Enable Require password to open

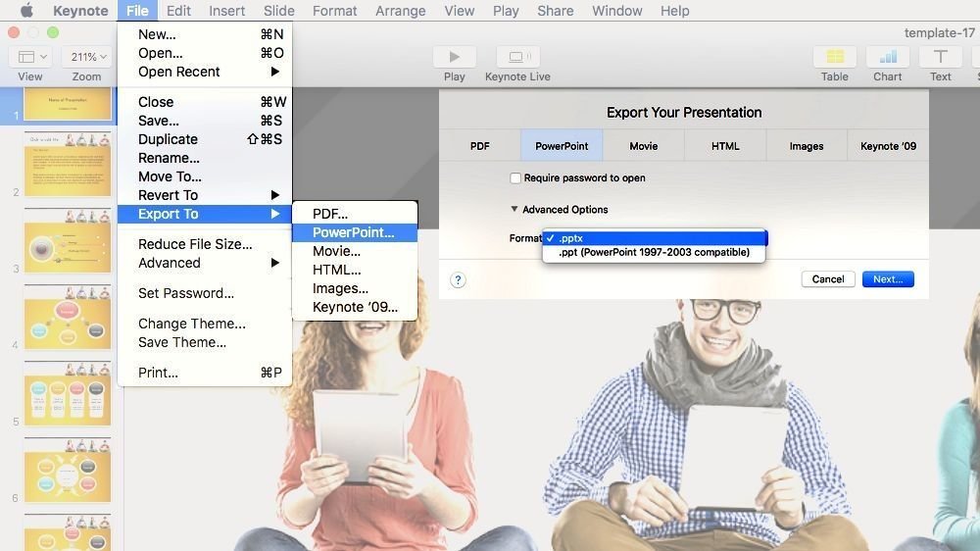(x=515, y=178)
